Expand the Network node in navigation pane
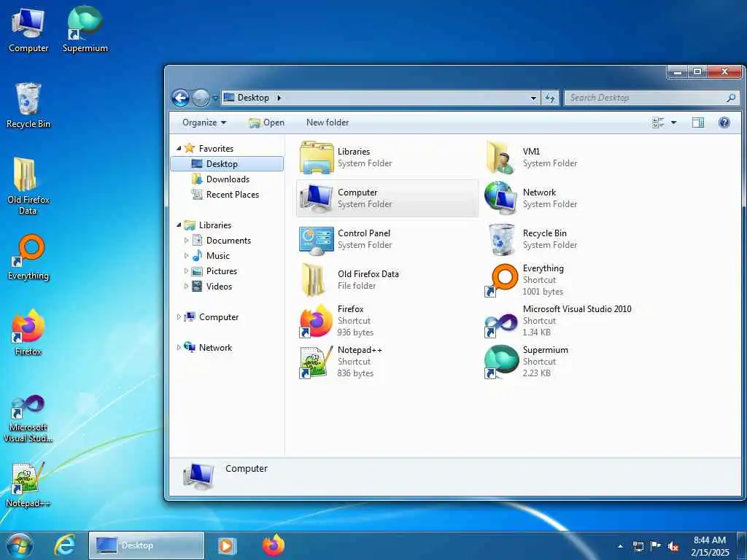The height and width of the screenshot is (560, 747). click(x=179, y=348)
